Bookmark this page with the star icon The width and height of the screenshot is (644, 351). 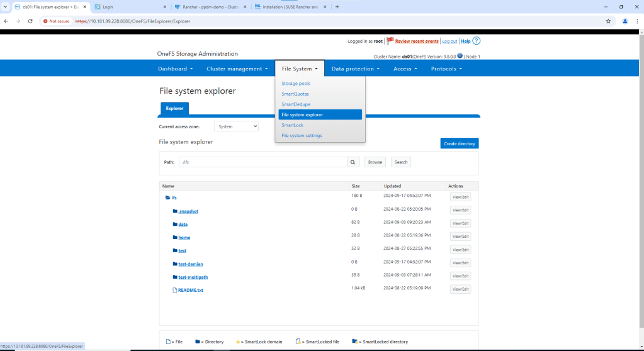tap(608, 21)
